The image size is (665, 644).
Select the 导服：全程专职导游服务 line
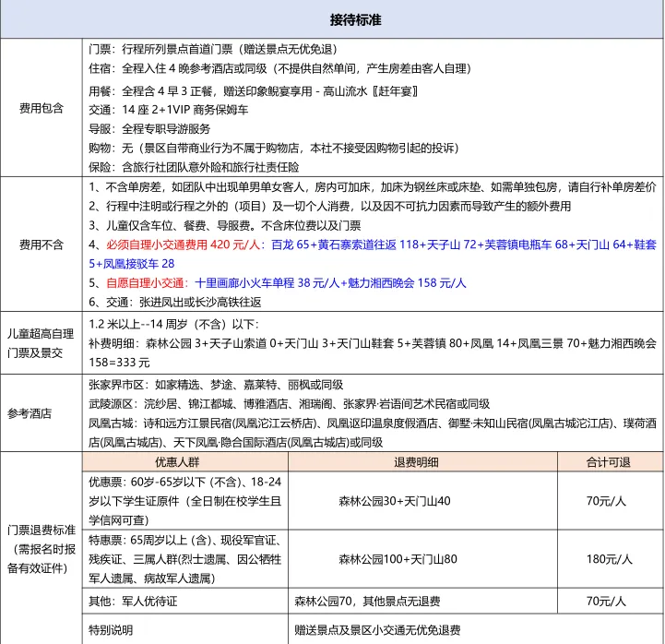pos(149,128)
